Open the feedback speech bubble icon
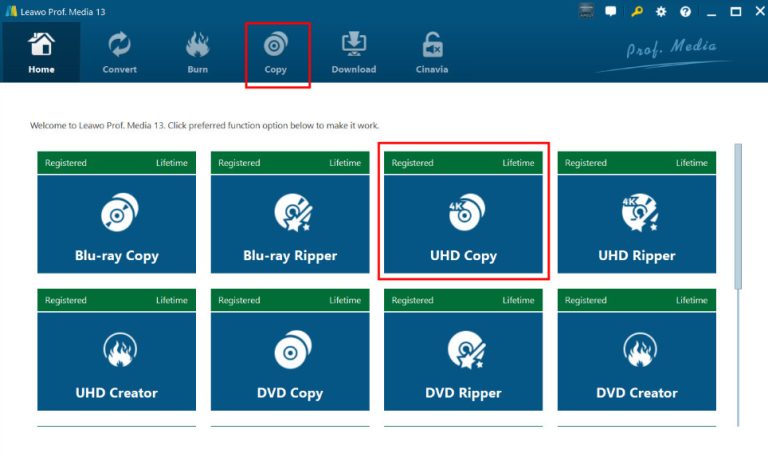Screen dimensions: 768x453 (x=612, y=12)
